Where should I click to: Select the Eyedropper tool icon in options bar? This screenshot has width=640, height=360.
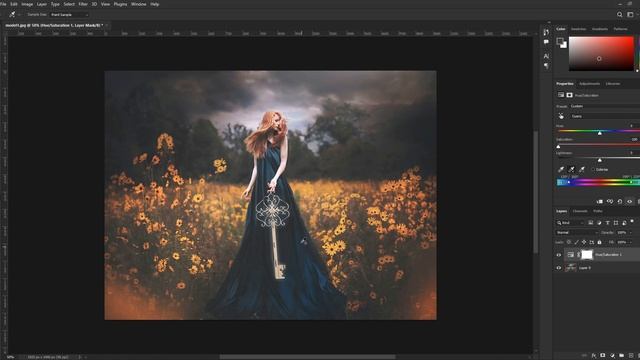click(x=12, y=14)
